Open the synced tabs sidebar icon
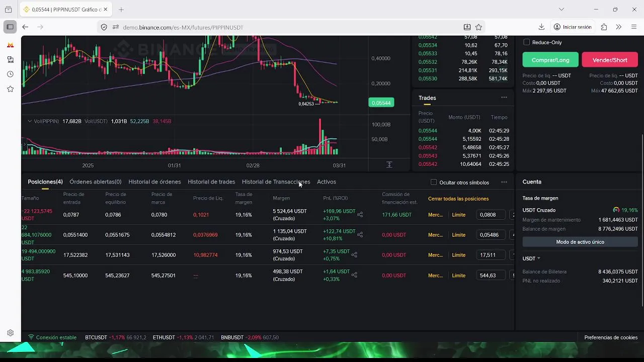This screenshot has height=362, width=644. coord(10,59)
